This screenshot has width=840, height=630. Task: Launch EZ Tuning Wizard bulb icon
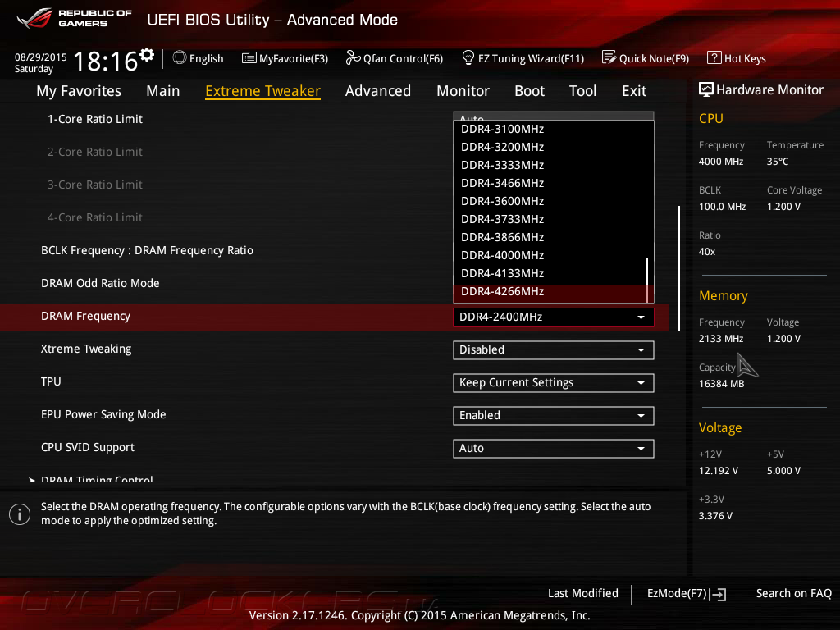coord(468,57)
